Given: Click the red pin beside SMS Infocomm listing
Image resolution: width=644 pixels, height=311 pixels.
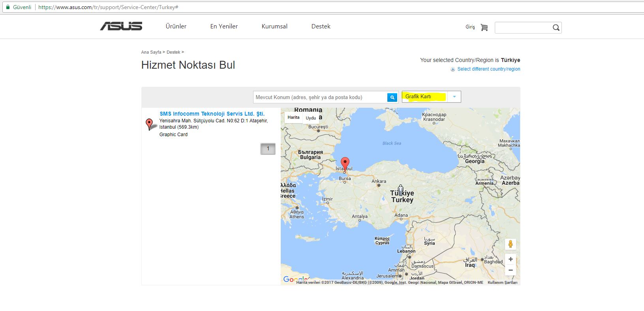Looking at the screenshot, I should point(149,124).
